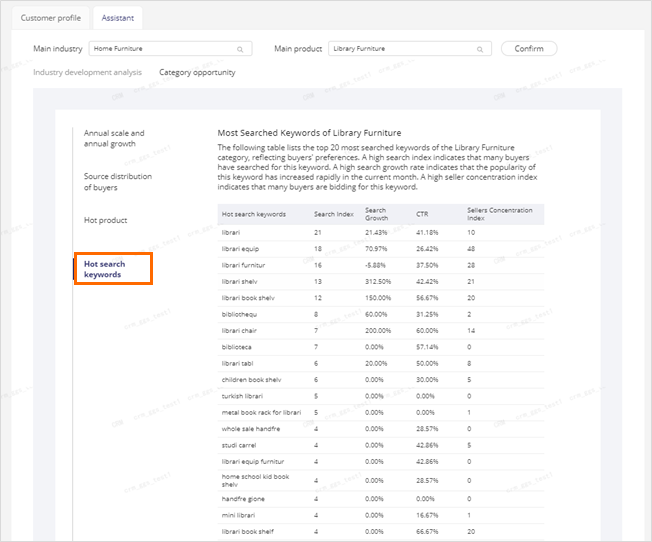This screenshot has width=652, height=542.
Task: Click search growth value 70.97%
Action: (376, 249)
